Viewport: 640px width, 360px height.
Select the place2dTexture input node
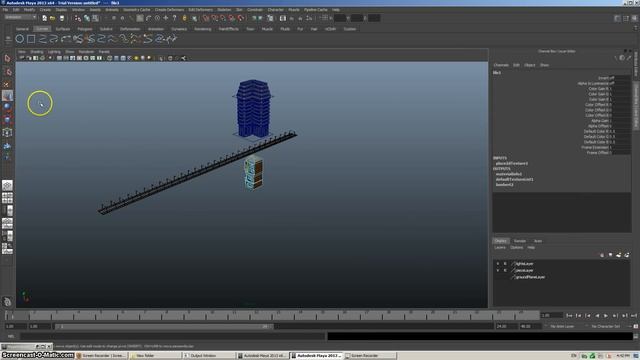(512, 163)
